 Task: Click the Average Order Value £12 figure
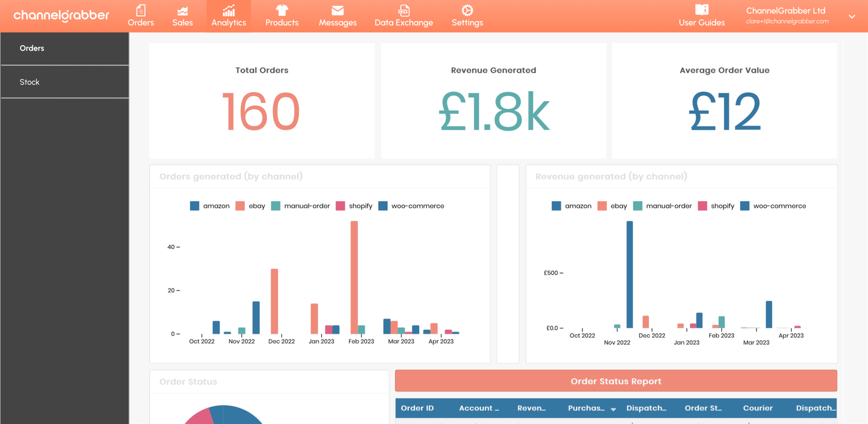(724, 112)
